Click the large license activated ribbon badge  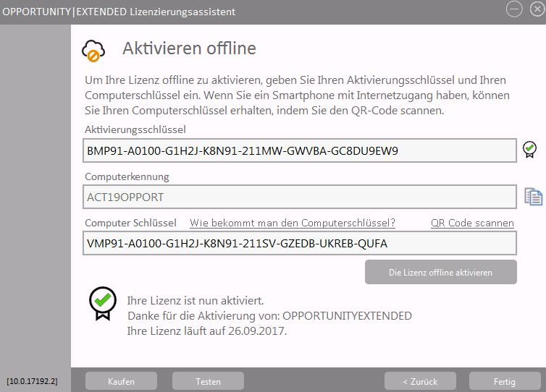coord(102,303)
